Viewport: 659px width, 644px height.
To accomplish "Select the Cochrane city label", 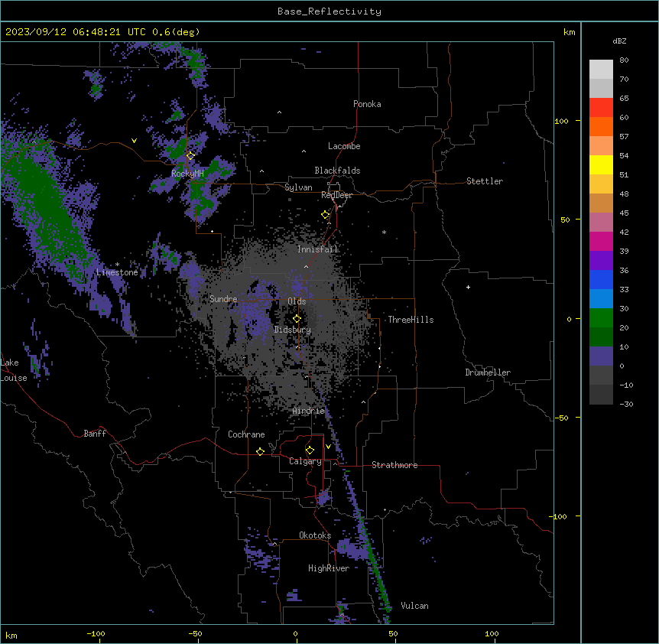I will tap(246, 434).
